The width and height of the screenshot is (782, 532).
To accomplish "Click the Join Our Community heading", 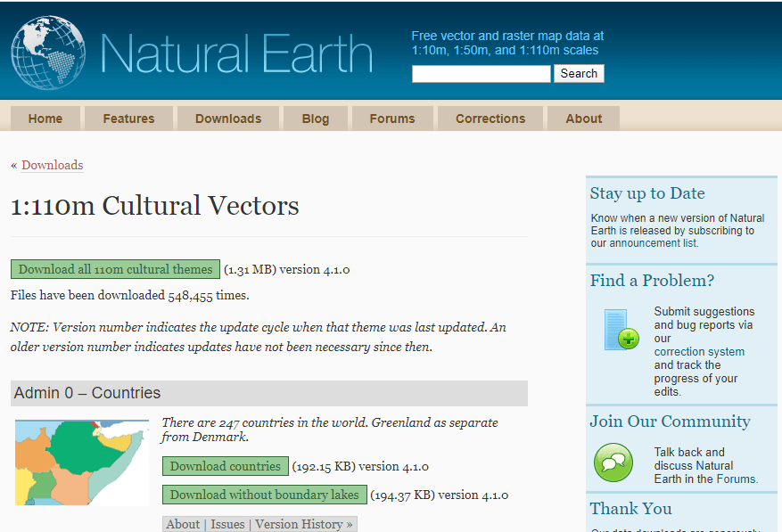I will pos(671,422).
